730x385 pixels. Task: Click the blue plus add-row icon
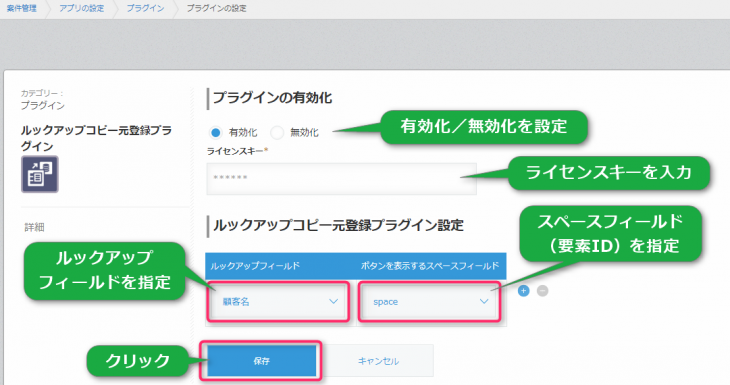tap(523, 291)
